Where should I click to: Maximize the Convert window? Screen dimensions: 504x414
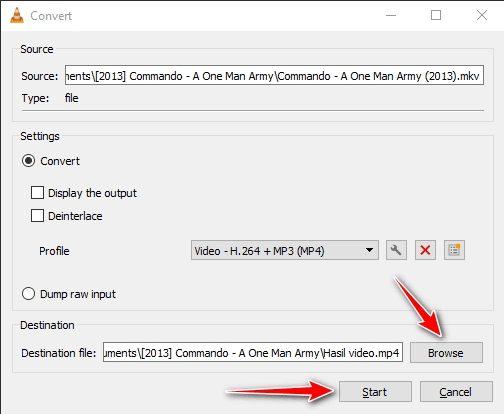pos(436,15)
